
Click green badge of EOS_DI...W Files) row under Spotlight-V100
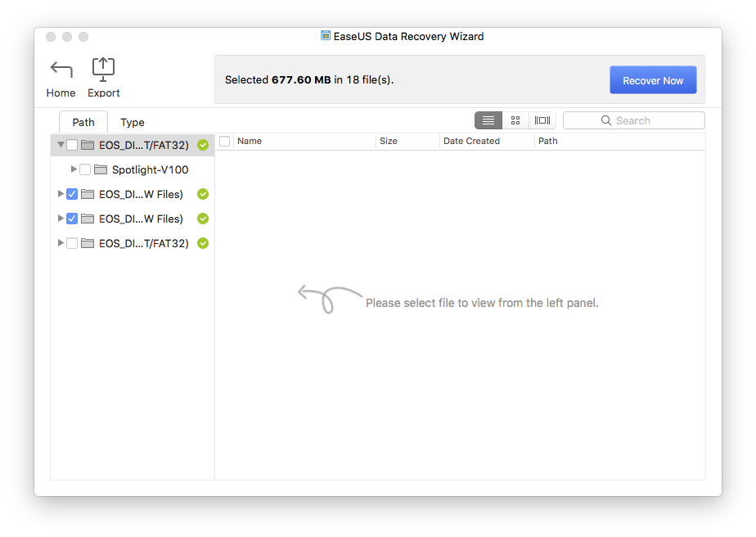coord(203,194)
